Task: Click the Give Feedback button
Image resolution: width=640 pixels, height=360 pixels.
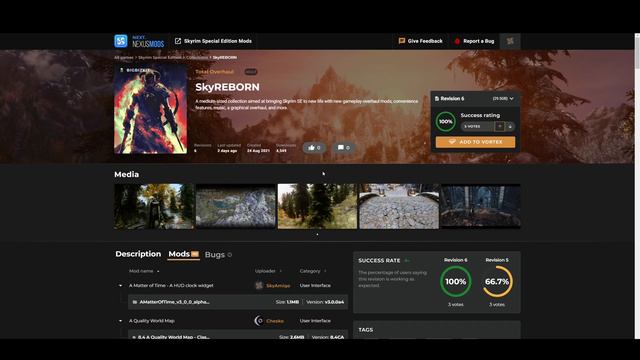Action: tap(420, 41)
